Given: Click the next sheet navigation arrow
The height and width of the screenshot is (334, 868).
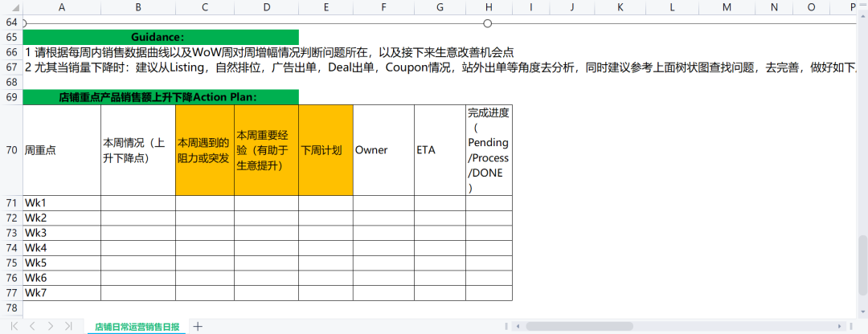Looking at the screenshot, I should click(51, 326).
